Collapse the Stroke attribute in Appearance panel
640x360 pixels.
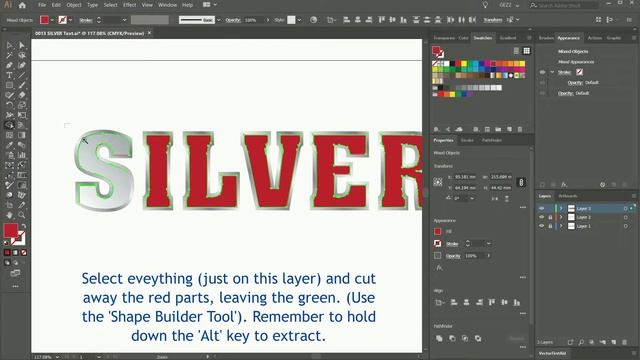[x=552, y=72]
